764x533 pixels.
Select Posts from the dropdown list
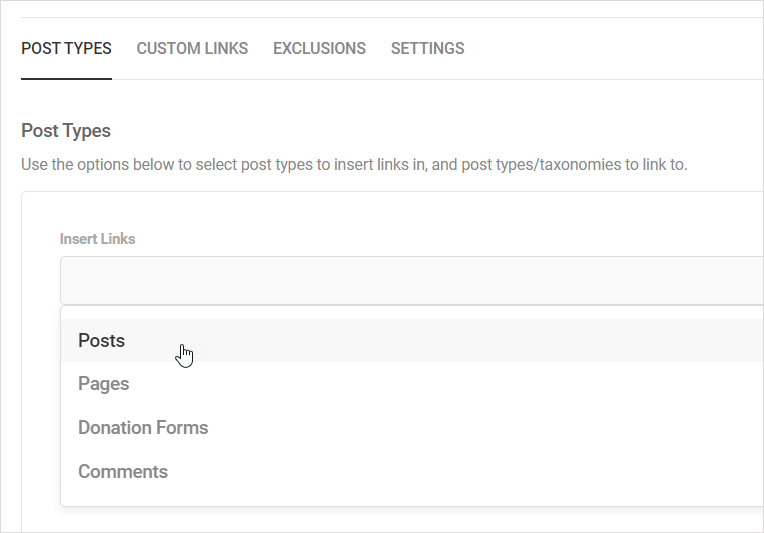tap(412, 341)
